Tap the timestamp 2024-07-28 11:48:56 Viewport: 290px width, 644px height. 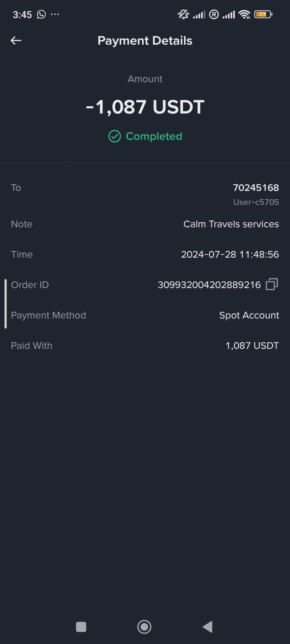click(x=230, y=254)
